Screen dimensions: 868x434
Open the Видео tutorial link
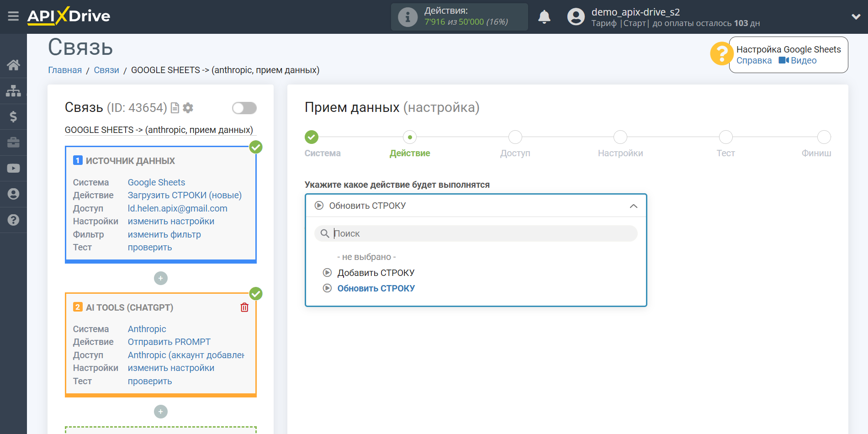(798, 61)
